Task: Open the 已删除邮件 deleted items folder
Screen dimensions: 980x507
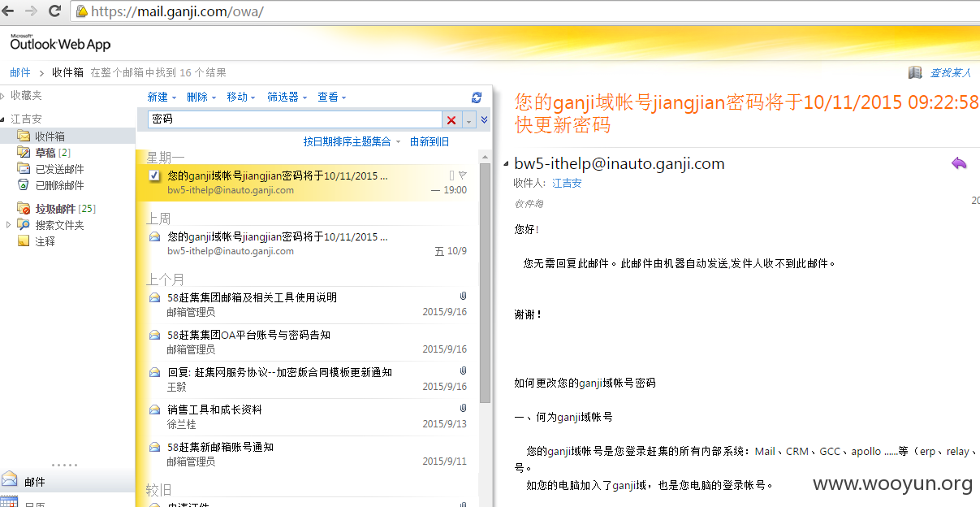Action: point(59,185)
